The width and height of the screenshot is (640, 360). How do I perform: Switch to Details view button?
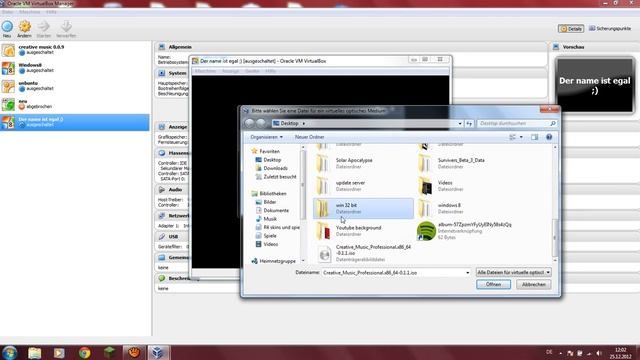[x=571, y=29]
